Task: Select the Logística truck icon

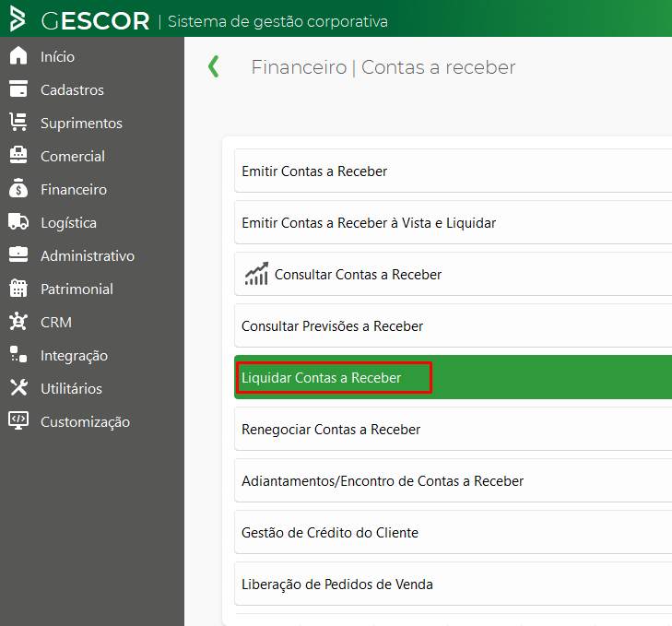Action: coord(18,221)
